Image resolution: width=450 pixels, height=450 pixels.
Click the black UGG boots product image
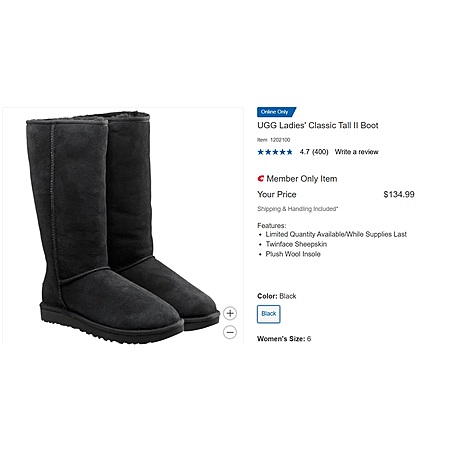123,227
